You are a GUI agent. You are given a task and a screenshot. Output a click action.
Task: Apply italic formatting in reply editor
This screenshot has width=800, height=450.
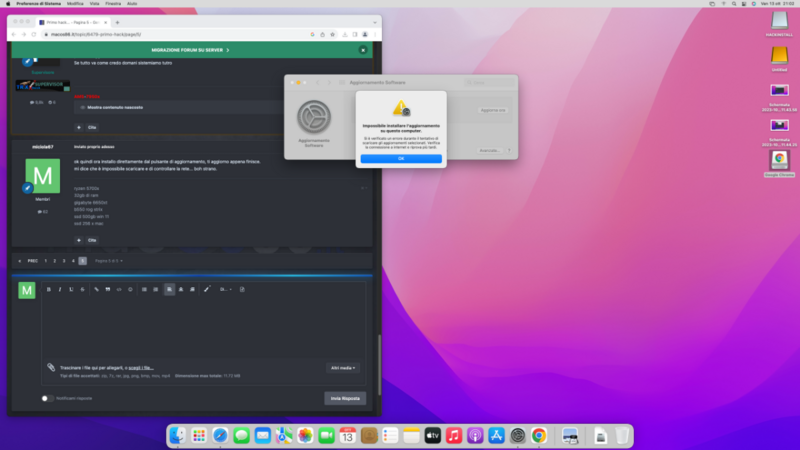(x=60, y=289)
